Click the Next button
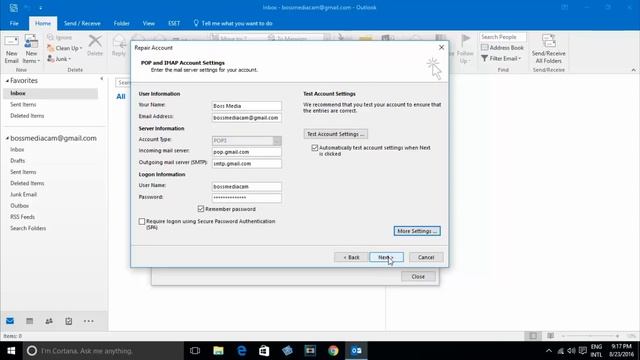The image size is (640, 360). 386,257
